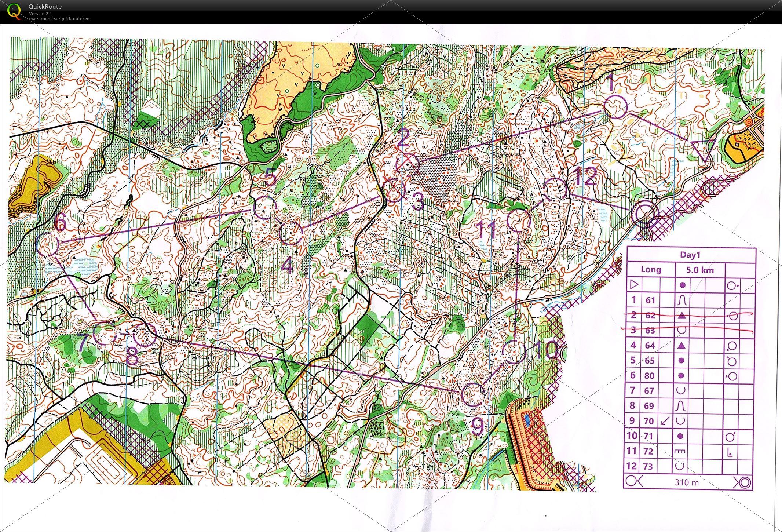Click row 12 code 73 in table
782x532 pixels.
click(x=648, y=466)
